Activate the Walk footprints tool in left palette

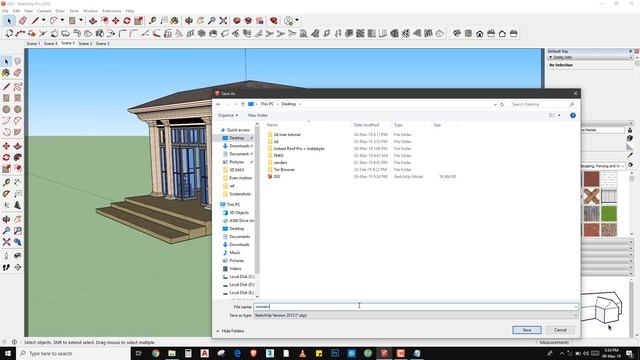(6, 267)
